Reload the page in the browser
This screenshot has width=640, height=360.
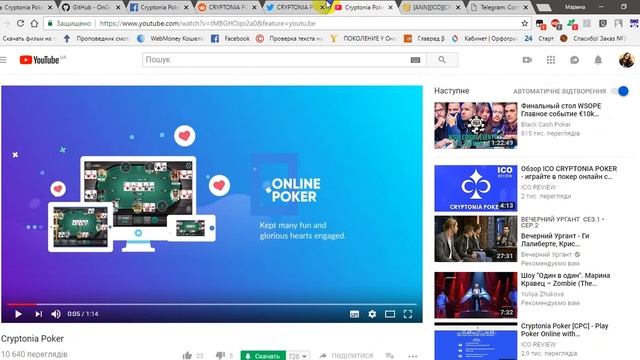pyautogui.click(x=20, y=23)
